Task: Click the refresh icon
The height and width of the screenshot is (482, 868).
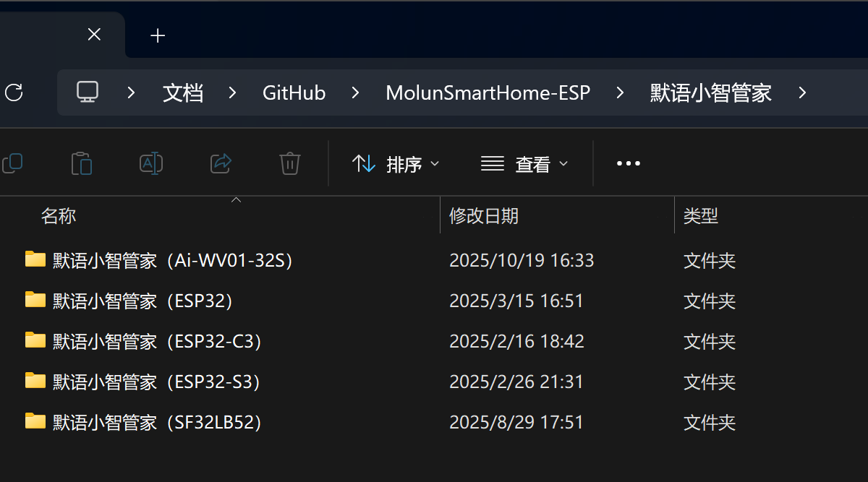Action: click(14, 92)
